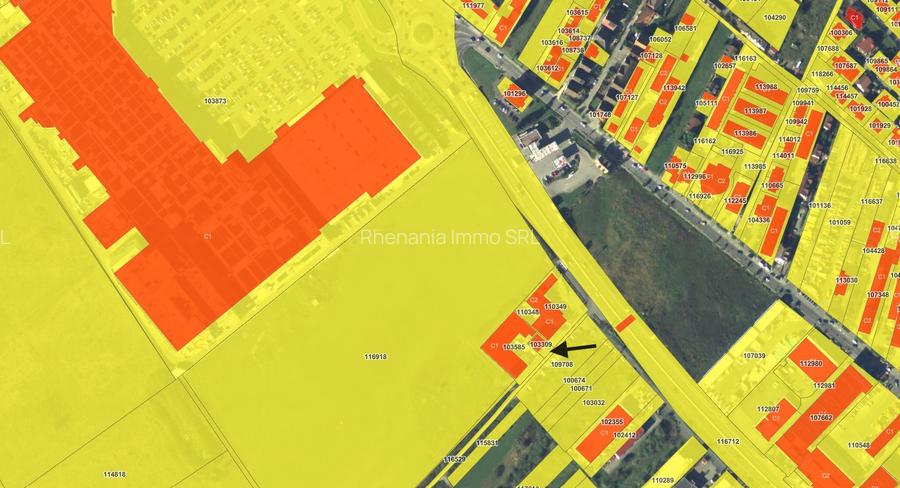Click parcel number 107662
Image resolution: width=900 pixels, height=488 pixels.
point(821,418)
